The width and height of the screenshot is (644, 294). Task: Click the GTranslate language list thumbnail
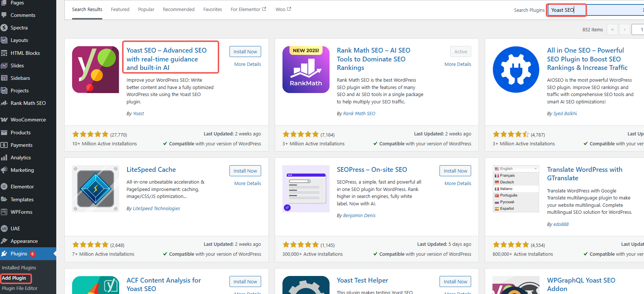tap(516, 189)
